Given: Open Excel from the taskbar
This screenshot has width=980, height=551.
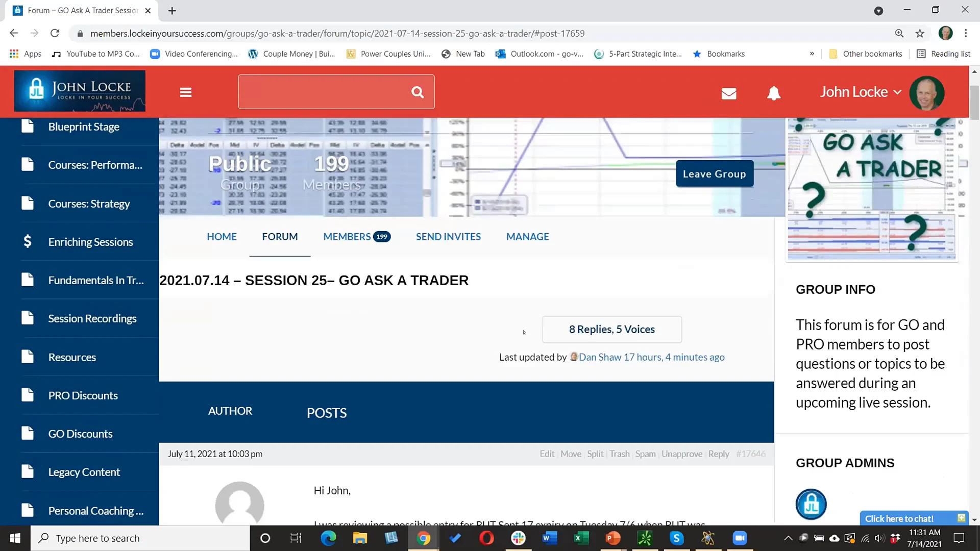Looking at the screenshot, I should click(581, 538).
